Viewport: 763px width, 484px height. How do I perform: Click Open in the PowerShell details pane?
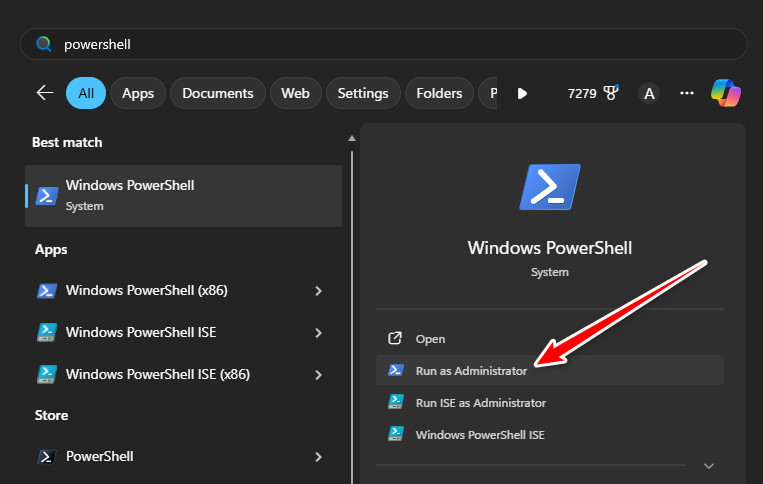[x=430, y=339]
